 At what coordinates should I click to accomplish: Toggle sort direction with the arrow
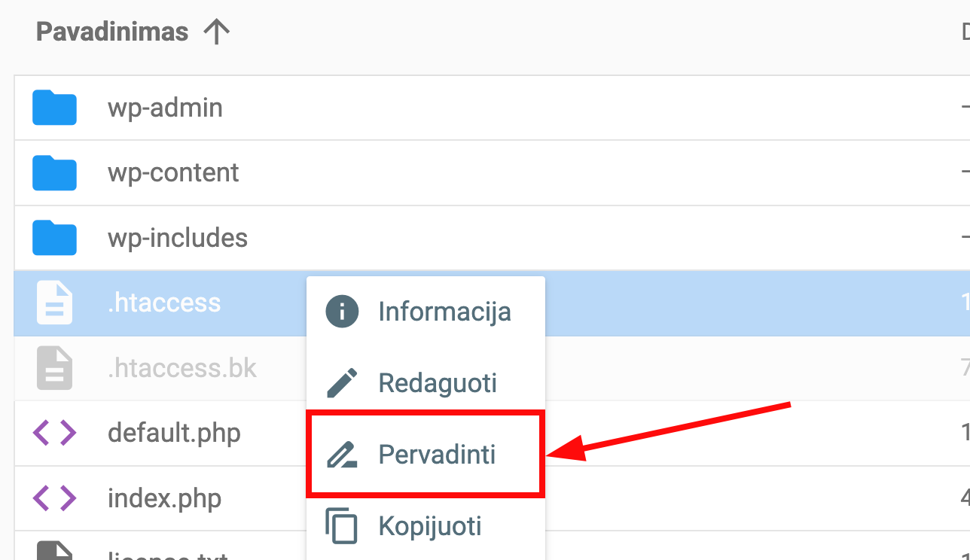point(216,31)
